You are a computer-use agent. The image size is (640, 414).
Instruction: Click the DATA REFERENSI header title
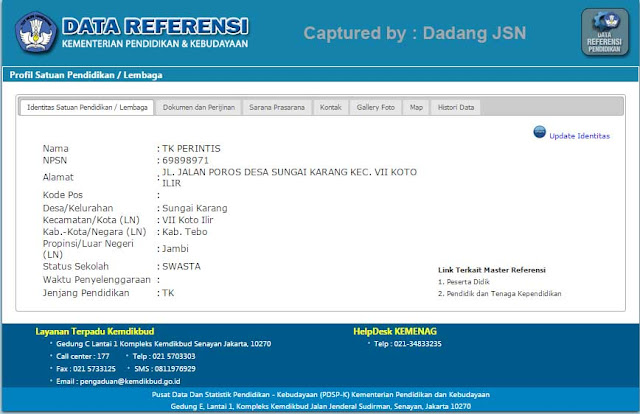[x=155, y=27]
